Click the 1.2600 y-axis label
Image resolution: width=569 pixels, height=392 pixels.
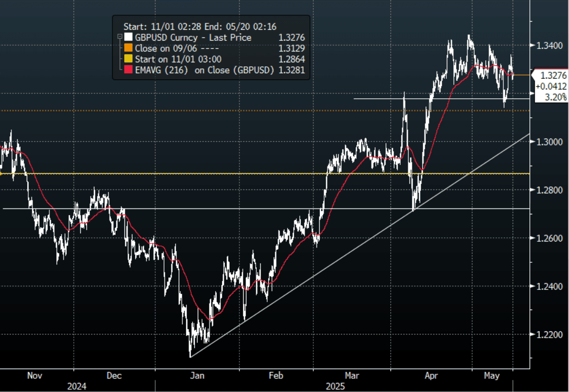coord(549,238)
